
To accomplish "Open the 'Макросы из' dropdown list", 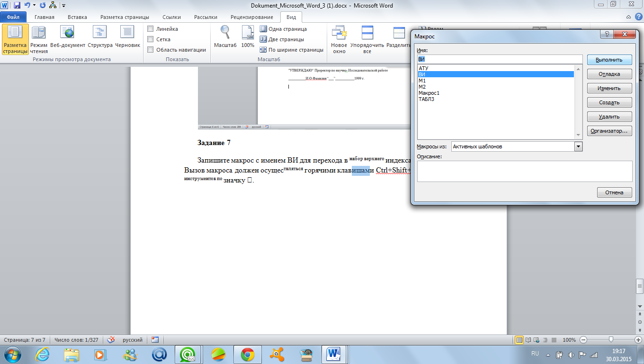I will (578, 147).
